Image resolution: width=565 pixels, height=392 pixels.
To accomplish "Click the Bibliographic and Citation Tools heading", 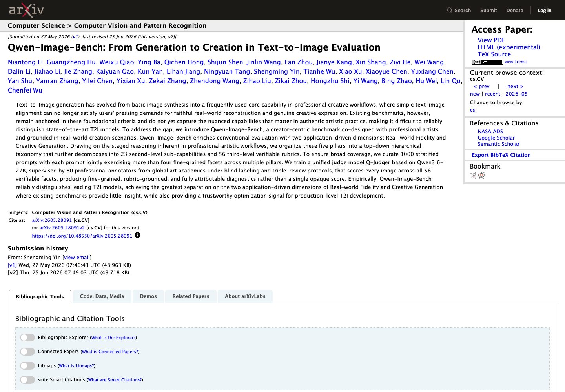I will point(70,319).
